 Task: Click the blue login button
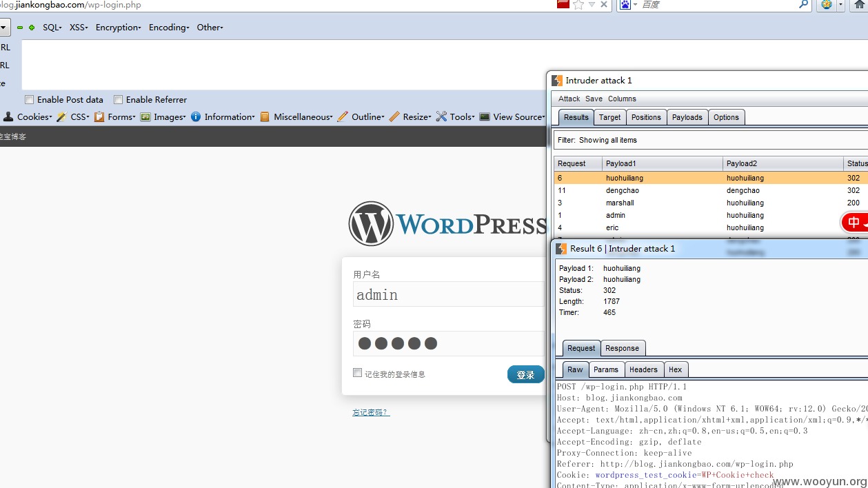click(525, 374)
